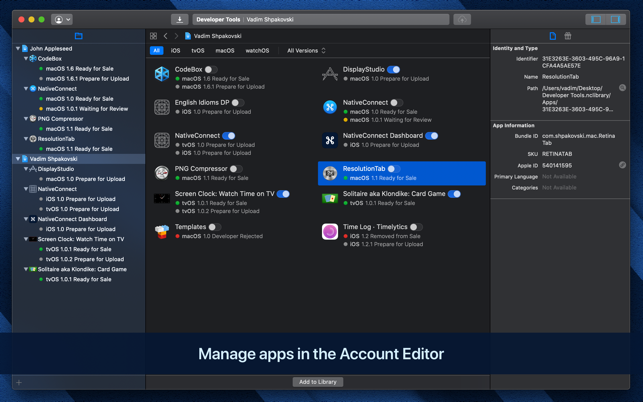Disable the Screen Clock: Watch Time on TV toggle
Screen dimensions: 643x402
(x=283, y=194)
